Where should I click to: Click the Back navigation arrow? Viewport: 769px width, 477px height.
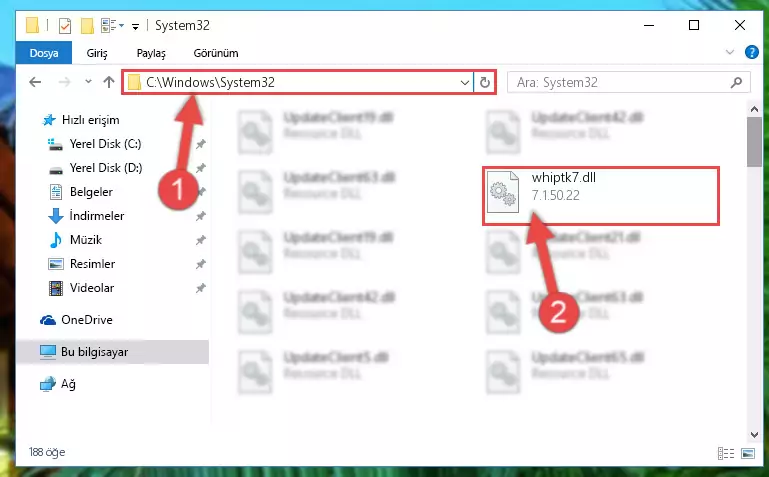click(x=35, y=82)
